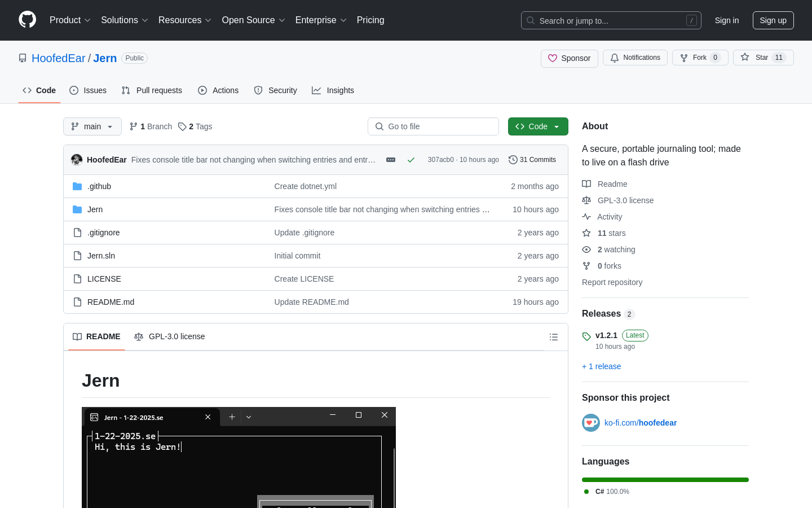Screen dimensions: 812x508
Task: Open the Pull requests tab
Action: tap(152, 90)
